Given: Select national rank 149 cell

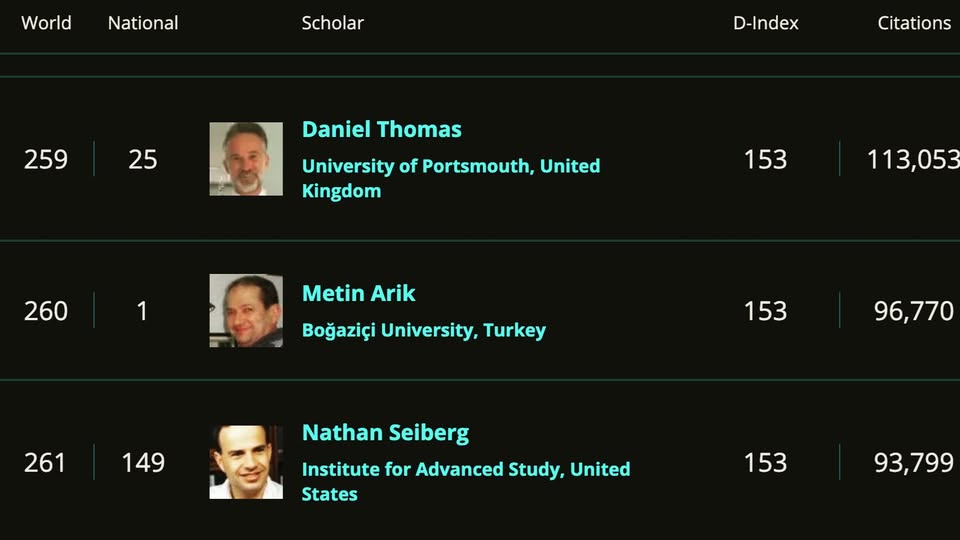Looking at the screenshot, I should click(143, 462).
